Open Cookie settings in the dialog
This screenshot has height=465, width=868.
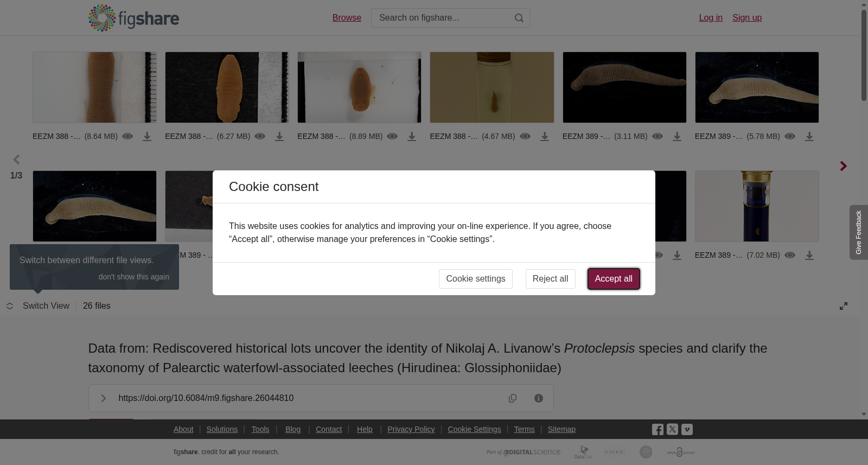[x=476, y=279]
